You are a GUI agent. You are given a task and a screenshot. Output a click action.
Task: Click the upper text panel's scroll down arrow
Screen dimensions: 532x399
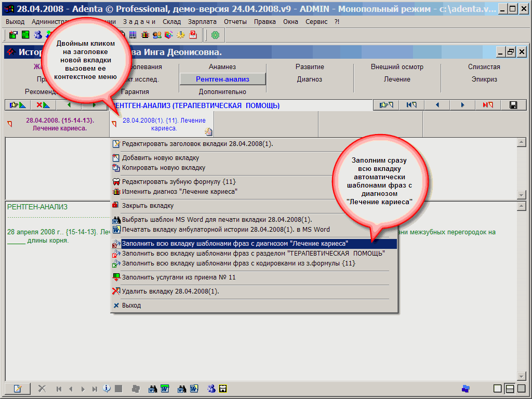(522, 194)
